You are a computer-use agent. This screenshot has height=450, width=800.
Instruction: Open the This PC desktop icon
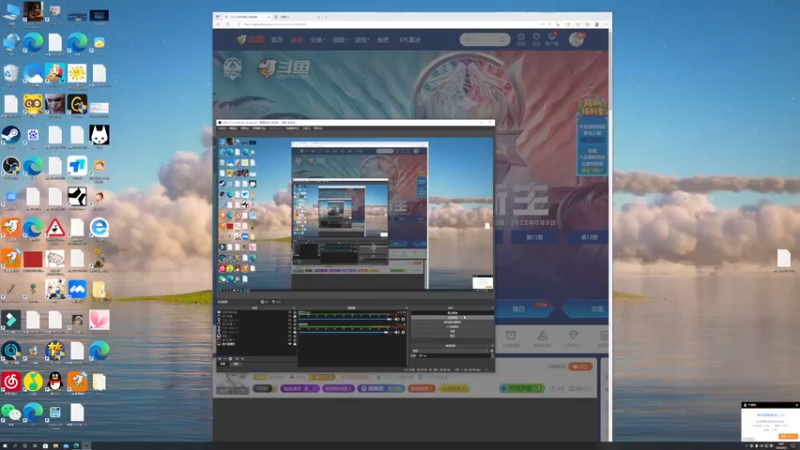[x=11, y=12]
